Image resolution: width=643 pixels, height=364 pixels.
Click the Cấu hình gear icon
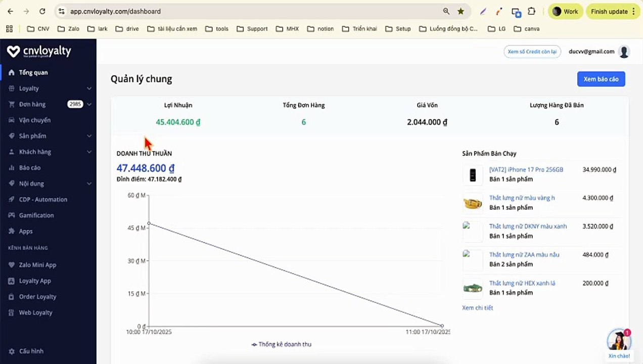tap(12, 351)
